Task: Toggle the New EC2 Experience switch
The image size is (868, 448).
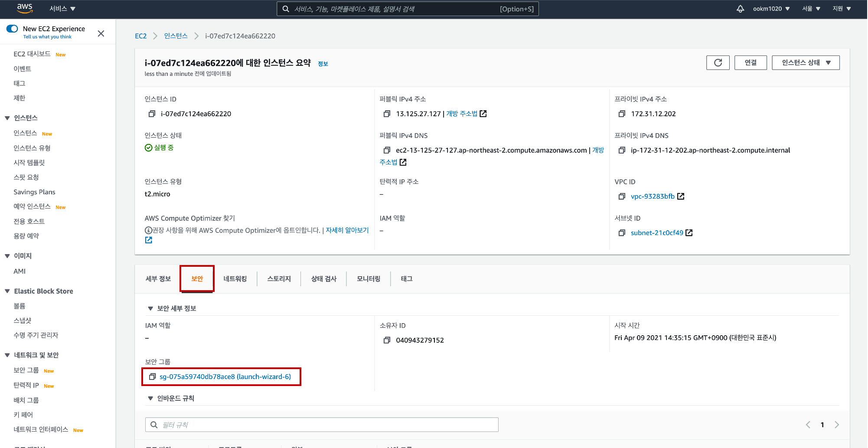Action: [12, 29]
